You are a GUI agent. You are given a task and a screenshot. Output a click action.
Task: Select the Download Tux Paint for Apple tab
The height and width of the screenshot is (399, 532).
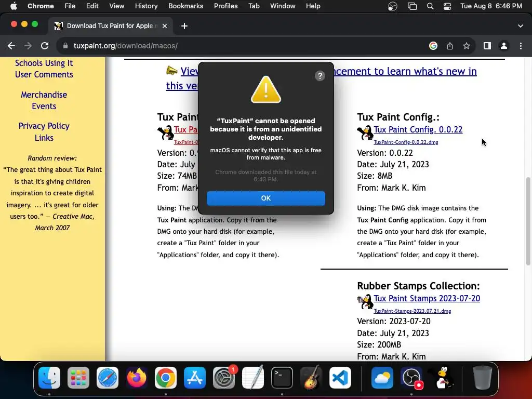click(x=110, y=26)
